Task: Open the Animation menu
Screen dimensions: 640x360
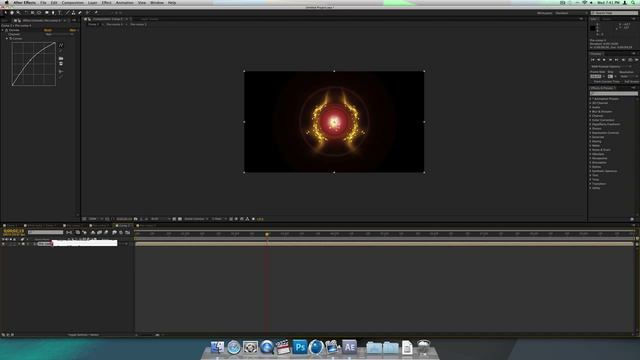Action: coord(124,3)
